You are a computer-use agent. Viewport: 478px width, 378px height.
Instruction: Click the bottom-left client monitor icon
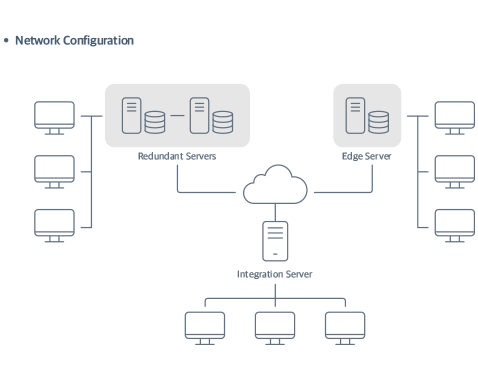(x=54, y=226)
